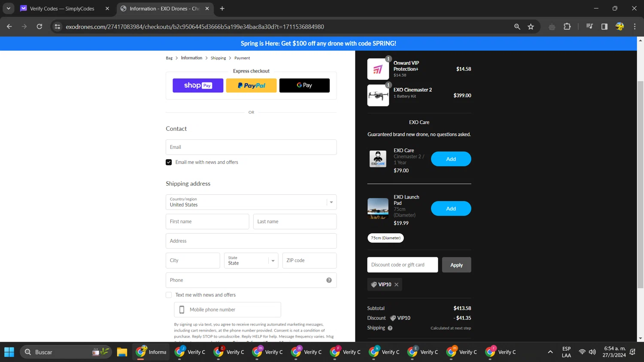Open the Chrome extensions puzzle icon
The height and width of the screenshot is (362, 644).
567,27
